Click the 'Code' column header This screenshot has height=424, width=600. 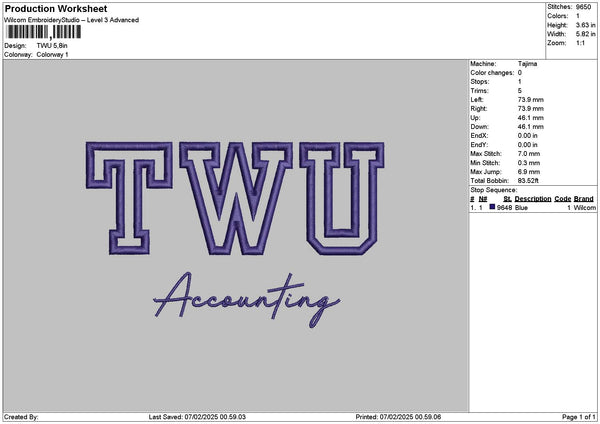[562, 199]
